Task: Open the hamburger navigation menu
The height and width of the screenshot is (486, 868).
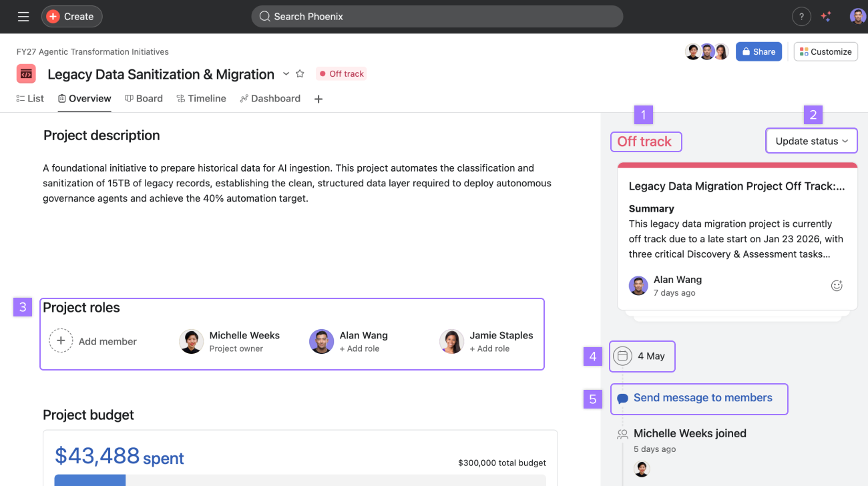Action: 23,17
